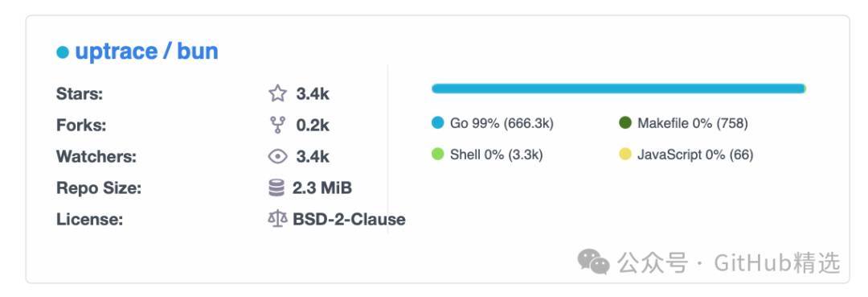This screenshot has width=868, height=297.
Task: Click the Makefile 0% (758) label
Action: click(693, 123)
